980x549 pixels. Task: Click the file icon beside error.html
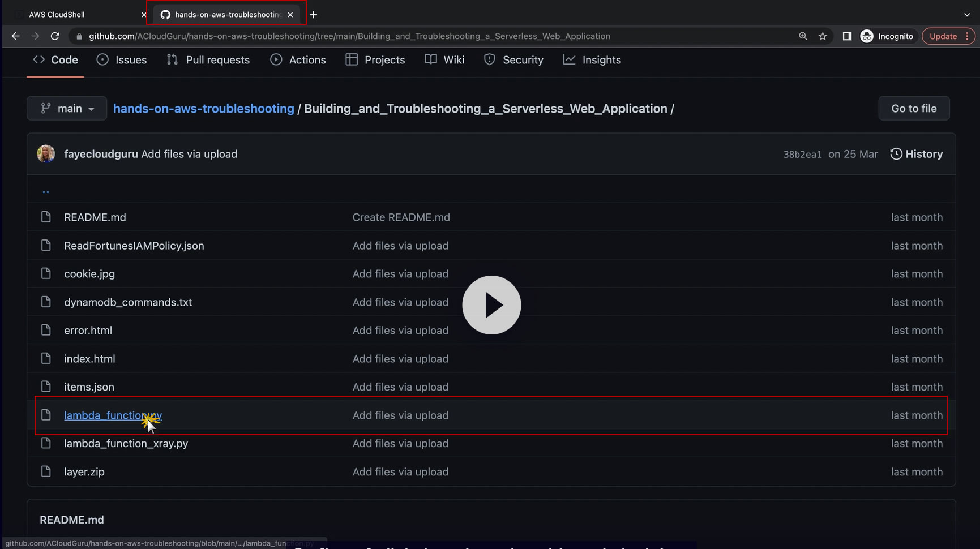pos(46,330)
